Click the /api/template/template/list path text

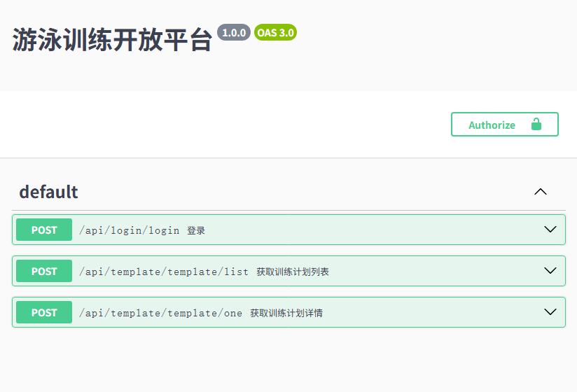click(164, 272)
